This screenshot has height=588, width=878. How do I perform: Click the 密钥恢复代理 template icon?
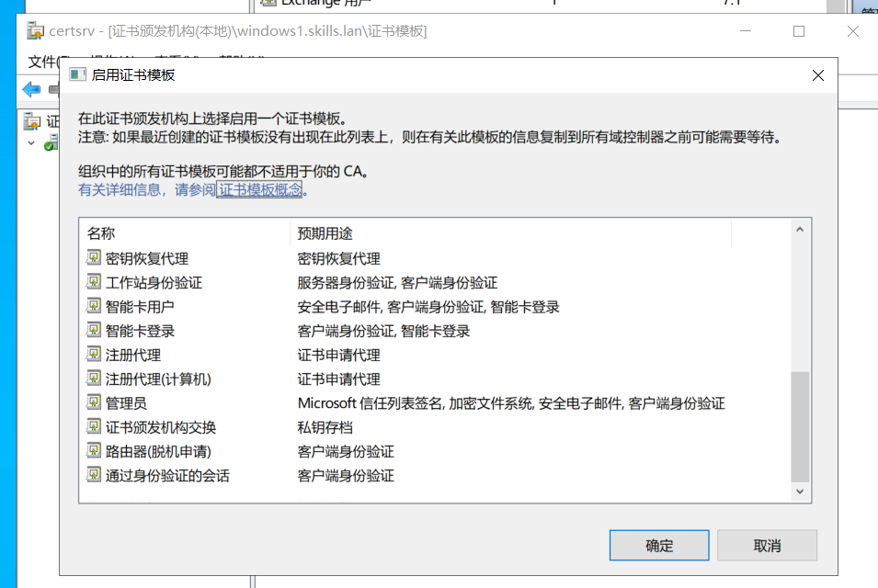tap(94, 258)
